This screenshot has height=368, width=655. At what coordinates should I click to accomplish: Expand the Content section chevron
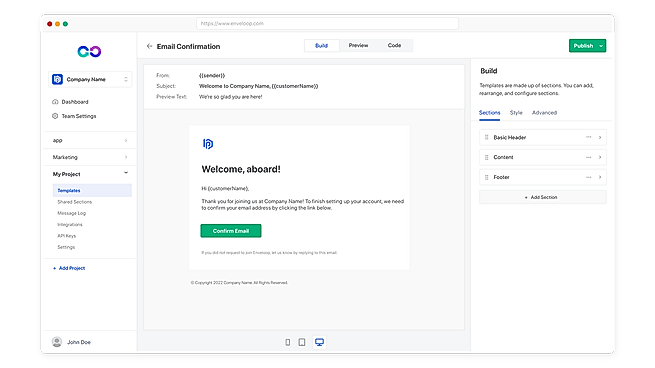point(600,157)
